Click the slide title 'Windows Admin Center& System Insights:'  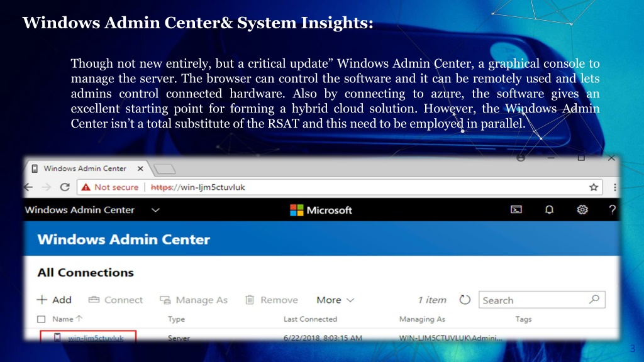(x=197, y=23)
